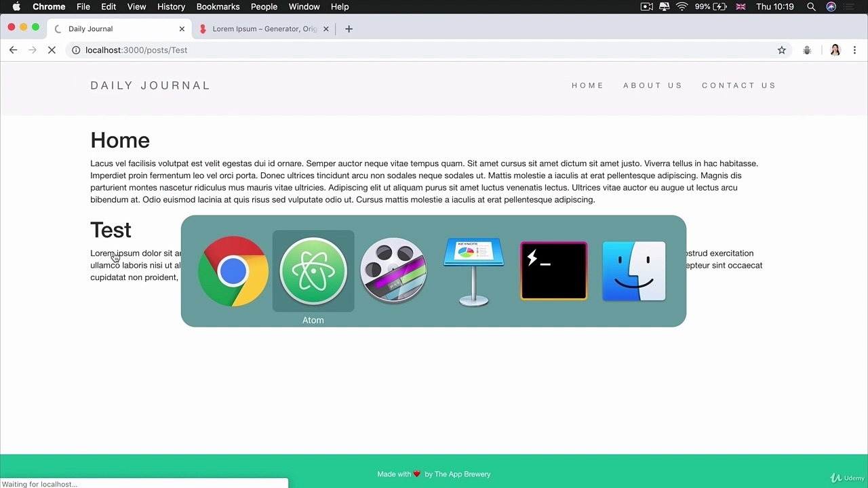Pick the black terminal icon in the switcher
The height and width of the screenshot is (488, 868).
(553, 271)
